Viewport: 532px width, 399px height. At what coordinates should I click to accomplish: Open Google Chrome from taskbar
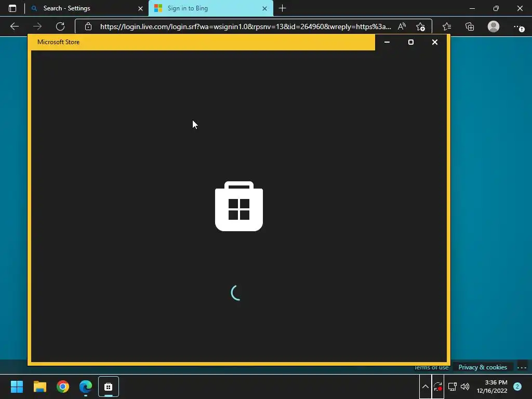pyautogui.click(x=63, y=387)
